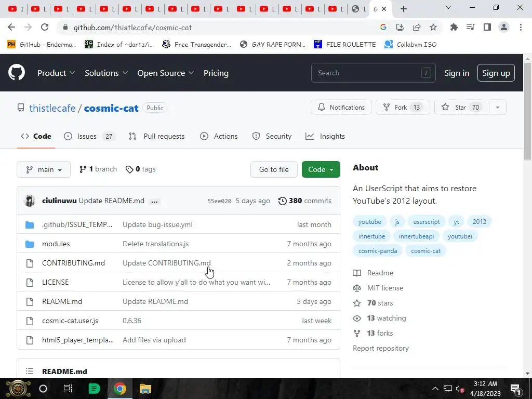Image resolution: width=532 pixels, height=399 pixels.
Task: Click the share page icon in the address bar
Action: [x=417, y=28]
